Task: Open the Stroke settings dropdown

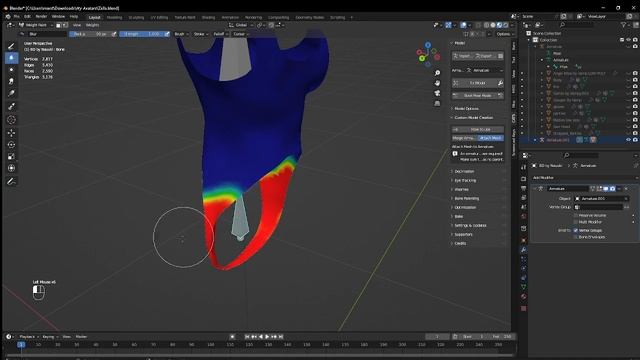Action: coord(200,34)
